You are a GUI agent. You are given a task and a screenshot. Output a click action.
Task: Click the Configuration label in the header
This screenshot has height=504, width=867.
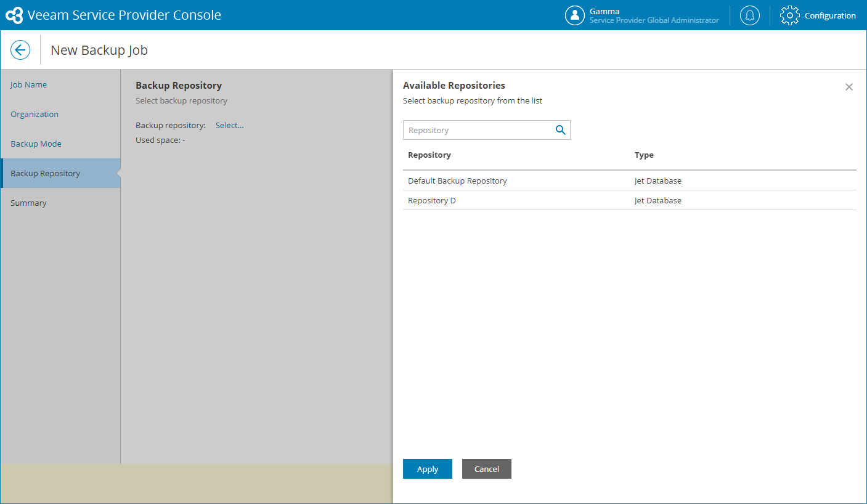[x=830, y=15]
